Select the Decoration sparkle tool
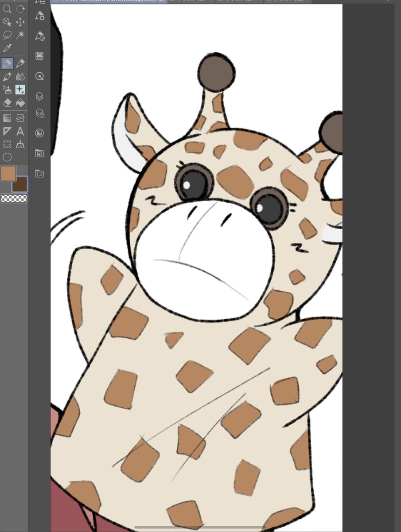 [x=20, y=90]
